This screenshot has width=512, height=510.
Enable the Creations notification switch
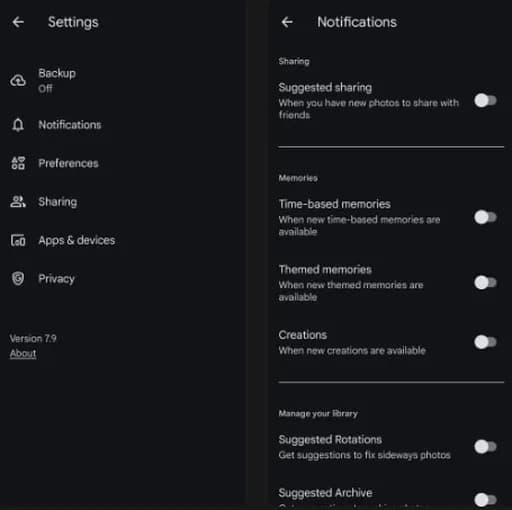click(x=485, y=342)
